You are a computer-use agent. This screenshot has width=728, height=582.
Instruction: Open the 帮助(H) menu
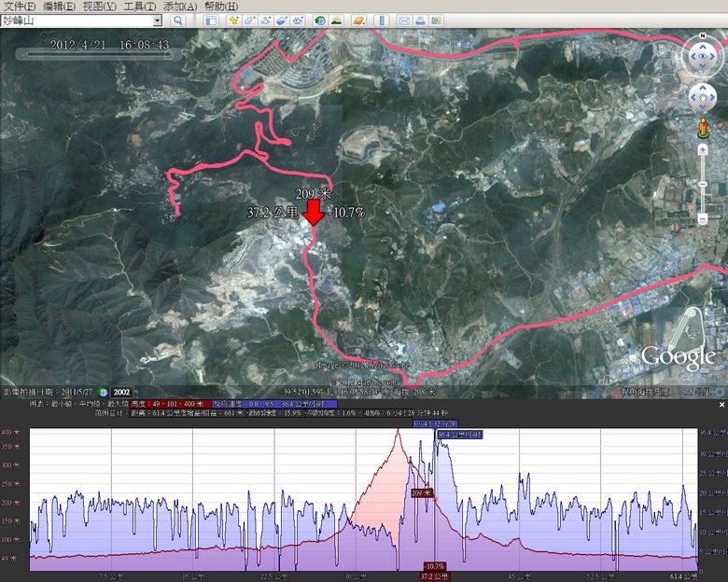220,7
